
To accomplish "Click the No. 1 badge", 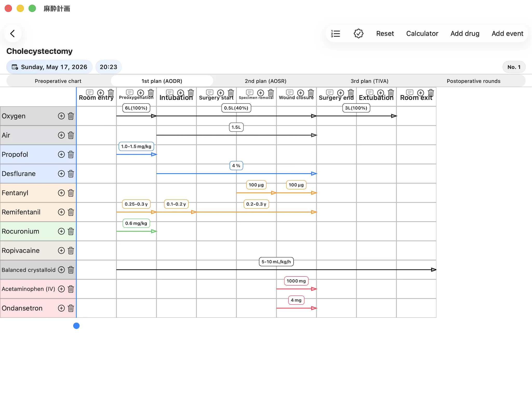I will (x=514, y=67).
